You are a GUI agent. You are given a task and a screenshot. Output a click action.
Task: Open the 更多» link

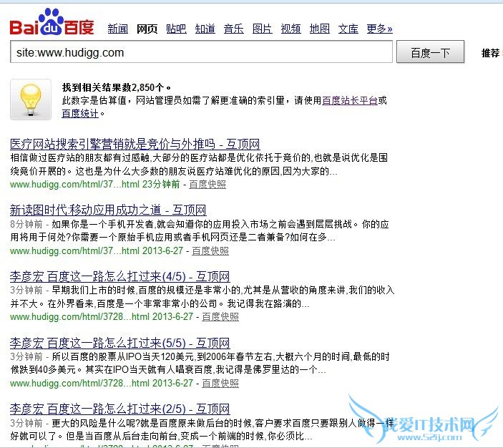coord(379,29)
